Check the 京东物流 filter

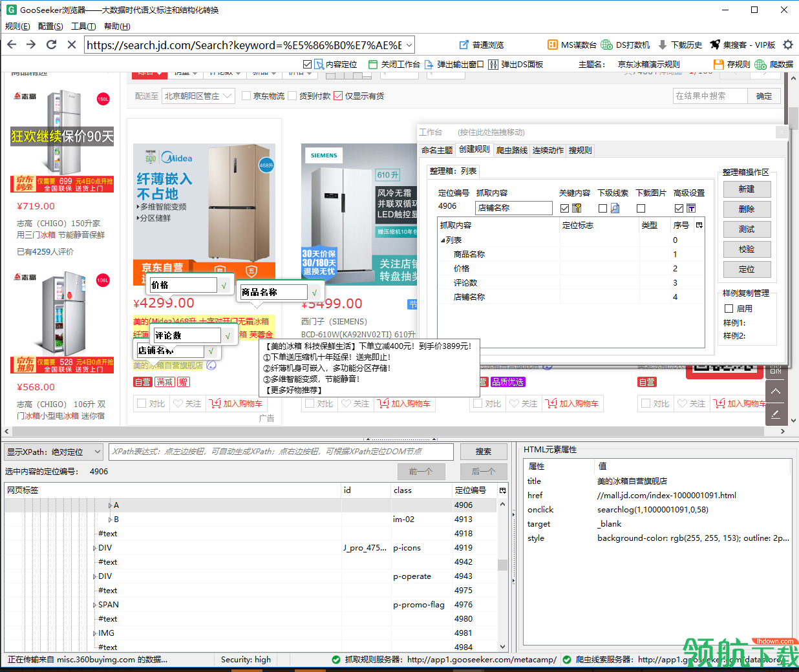click(x=246, y=96)
